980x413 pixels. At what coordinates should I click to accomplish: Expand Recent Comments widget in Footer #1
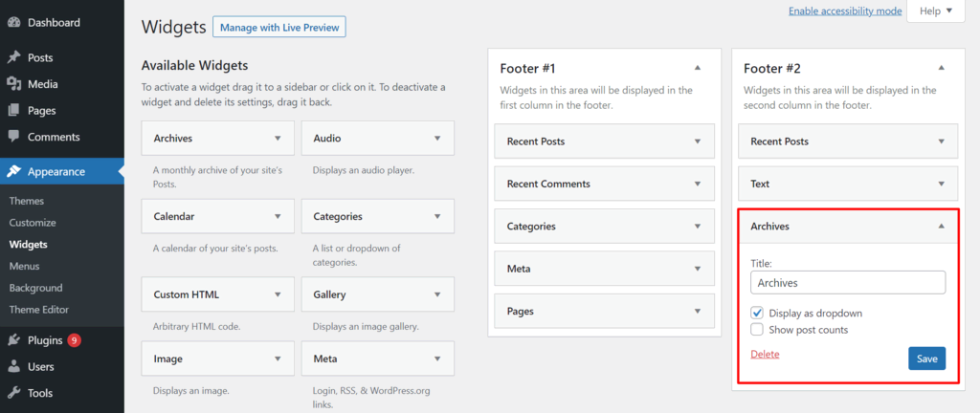point(698,184)
